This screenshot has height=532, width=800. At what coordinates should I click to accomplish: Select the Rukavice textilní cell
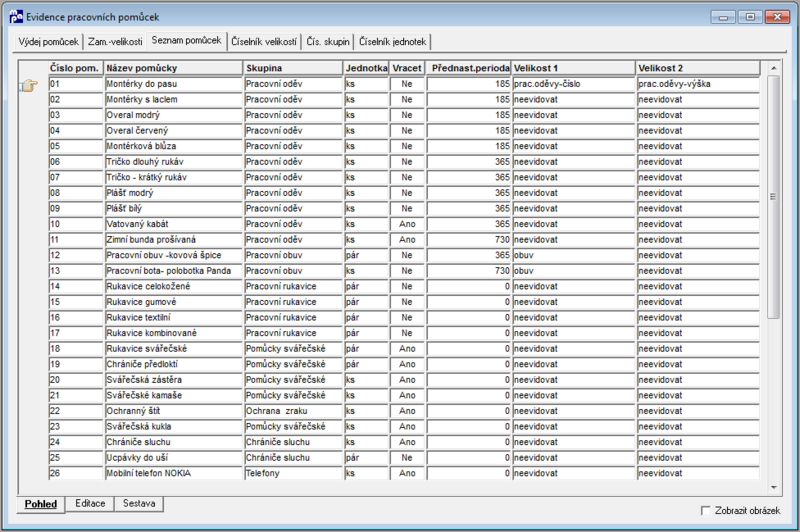pos(173,317)
